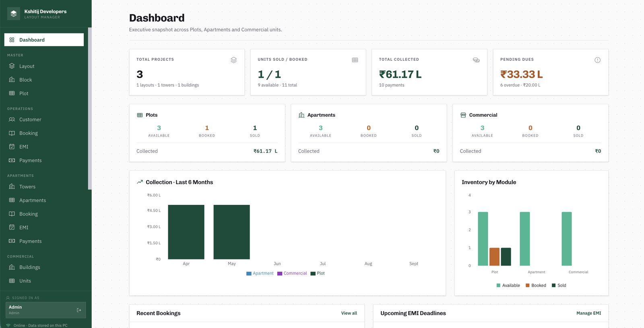Open Booking under the Operations section
This screenshot has height=328, width=644.
pos(44,133)
